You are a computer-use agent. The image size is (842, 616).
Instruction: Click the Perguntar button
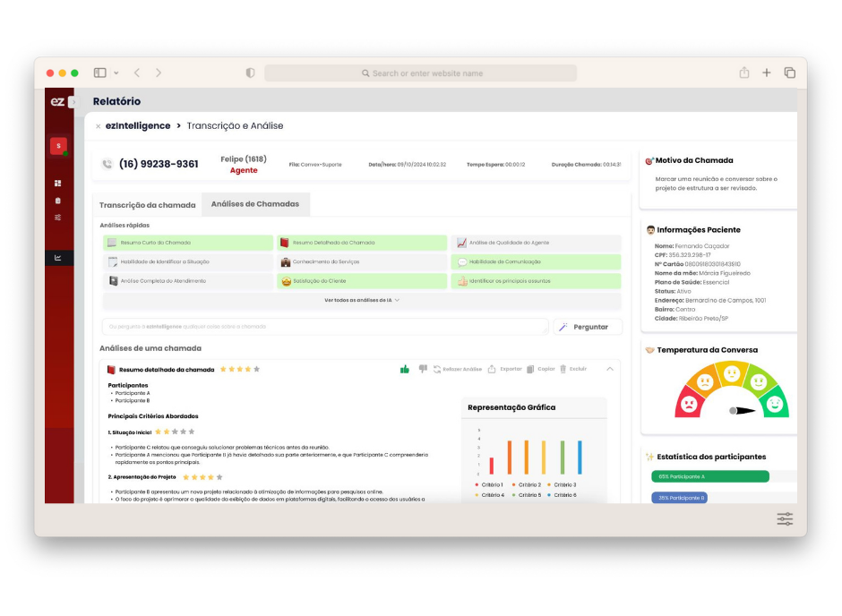(x=588, y=327)
